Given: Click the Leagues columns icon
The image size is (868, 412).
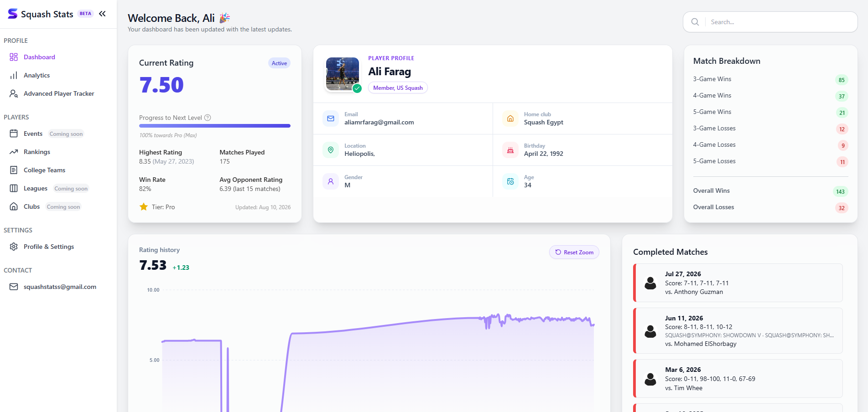Looking at the screenshot, I should (x=14, y=188).
